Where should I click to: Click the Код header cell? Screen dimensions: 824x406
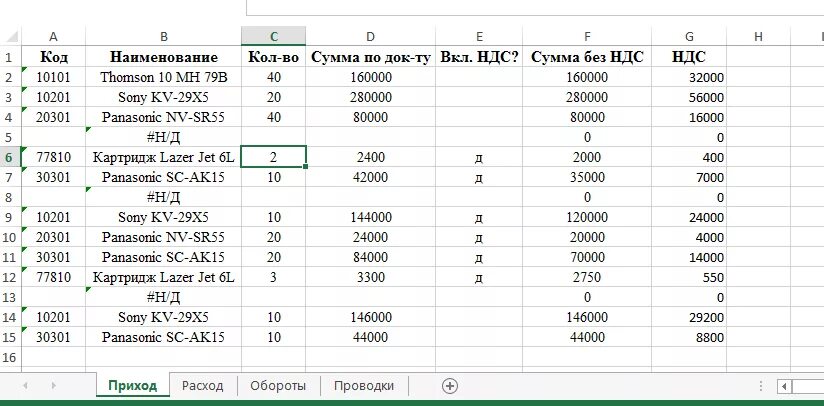(53, 57)
